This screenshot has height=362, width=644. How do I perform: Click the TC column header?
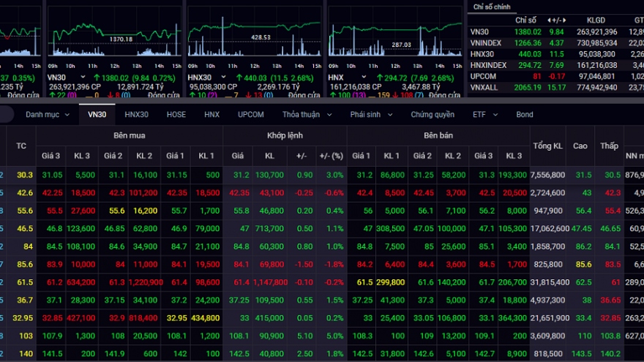click(x=21, y=146)
